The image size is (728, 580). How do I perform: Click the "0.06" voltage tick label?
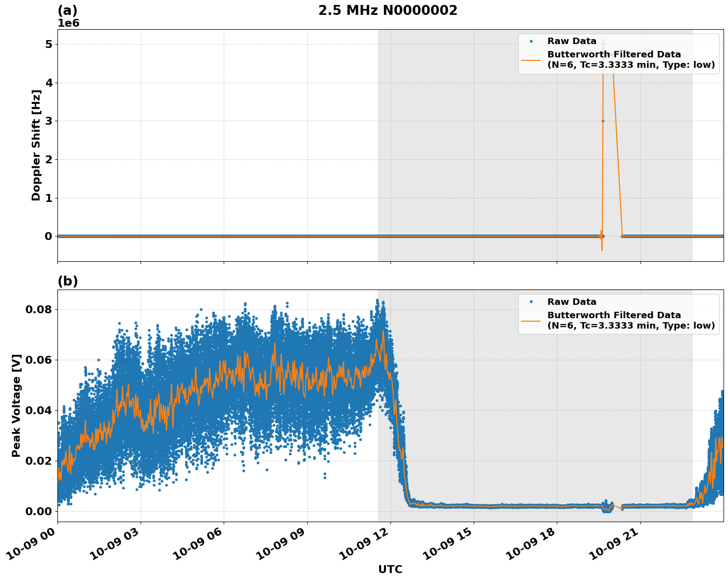pos(39,360)
